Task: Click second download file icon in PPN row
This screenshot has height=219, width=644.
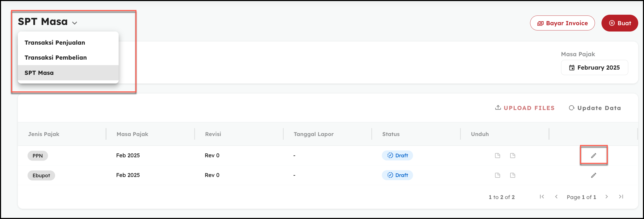Action: click(513, 155)
